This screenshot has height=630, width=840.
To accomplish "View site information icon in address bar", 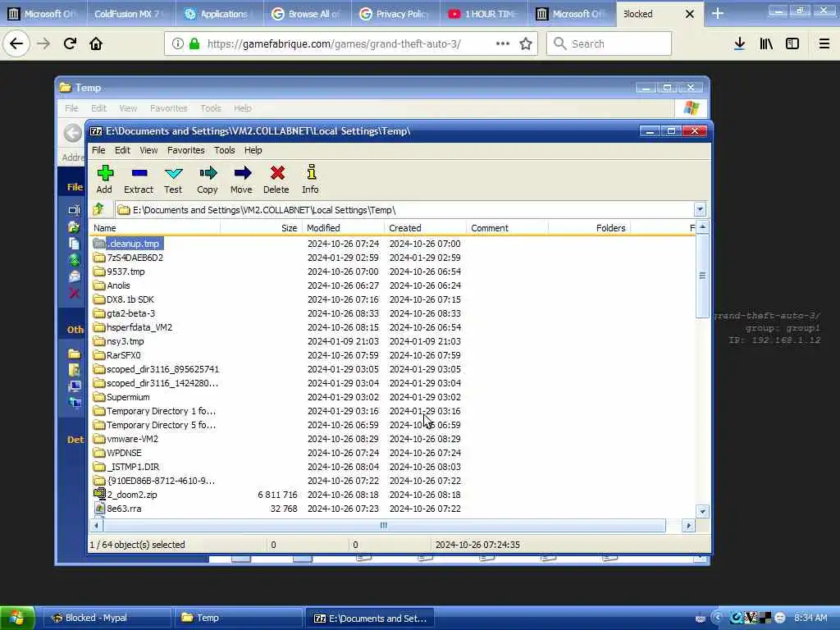I will (177, 43).
